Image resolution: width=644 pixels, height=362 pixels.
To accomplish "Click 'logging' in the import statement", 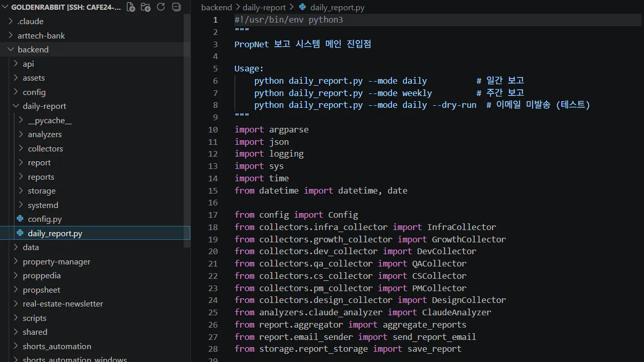I will [286, 154].
